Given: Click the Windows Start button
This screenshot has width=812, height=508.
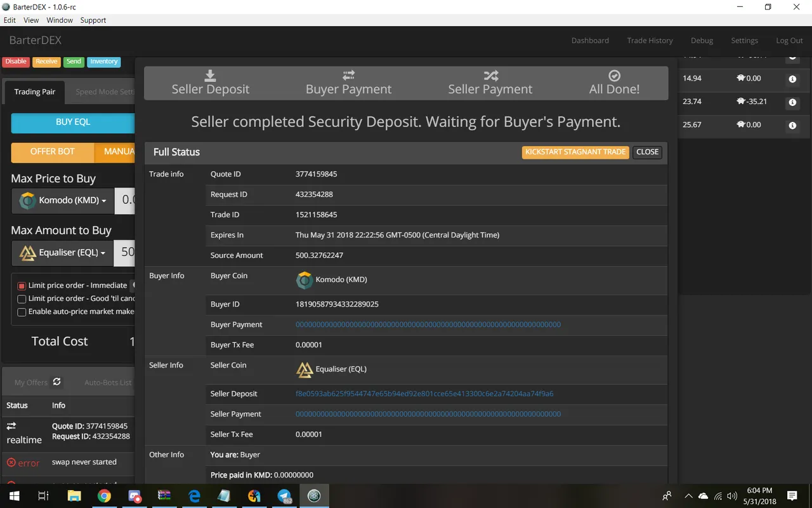Looking at the screenshot, I should 14,496.
